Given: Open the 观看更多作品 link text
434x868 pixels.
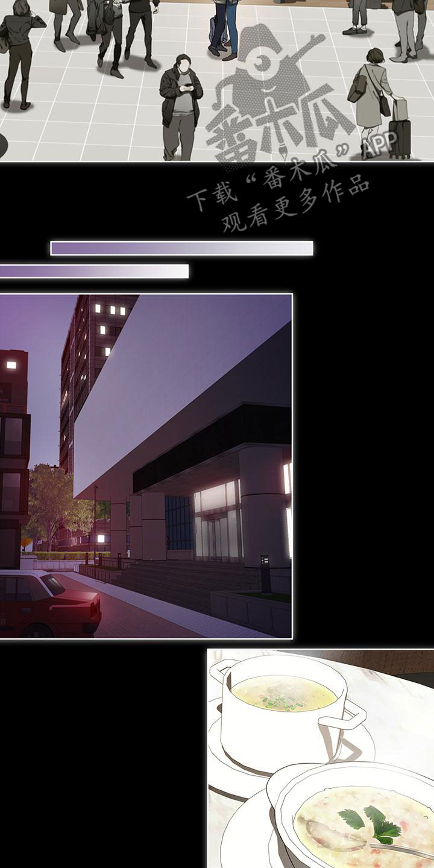Looking at the screenshot, I should click(x=295, y=212).
